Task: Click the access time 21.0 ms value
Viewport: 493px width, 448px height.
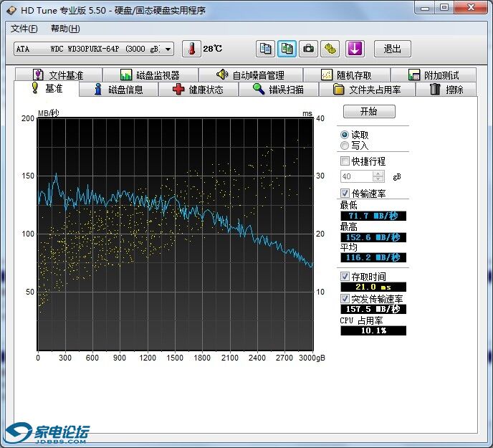Action: coord(373,287)
